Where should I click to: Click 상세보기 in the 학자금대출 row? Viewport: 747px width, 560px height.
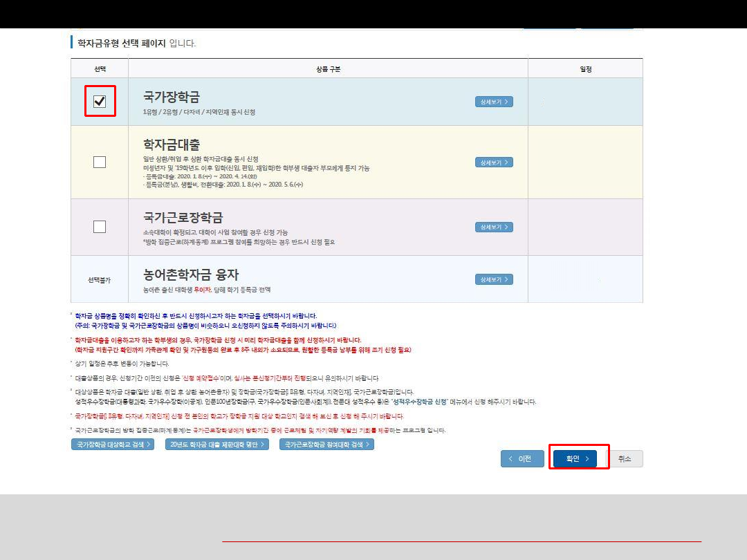pos(494,162)
